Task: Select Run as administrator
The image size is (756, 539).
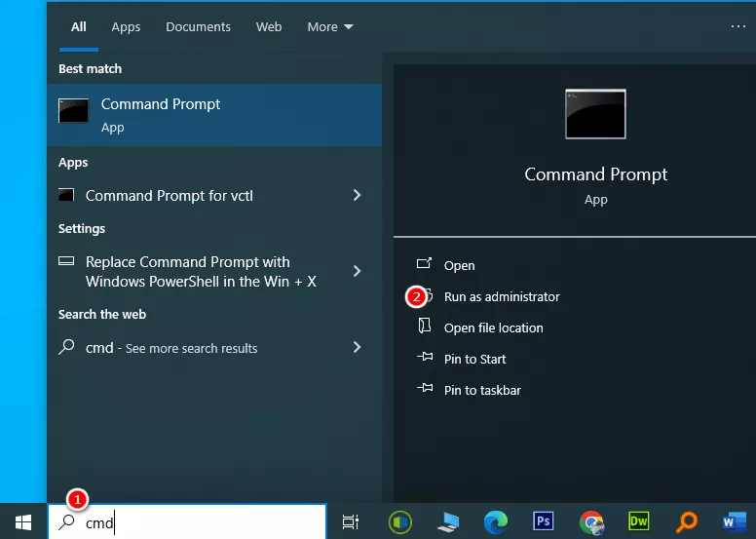Action: coord(502,296)
